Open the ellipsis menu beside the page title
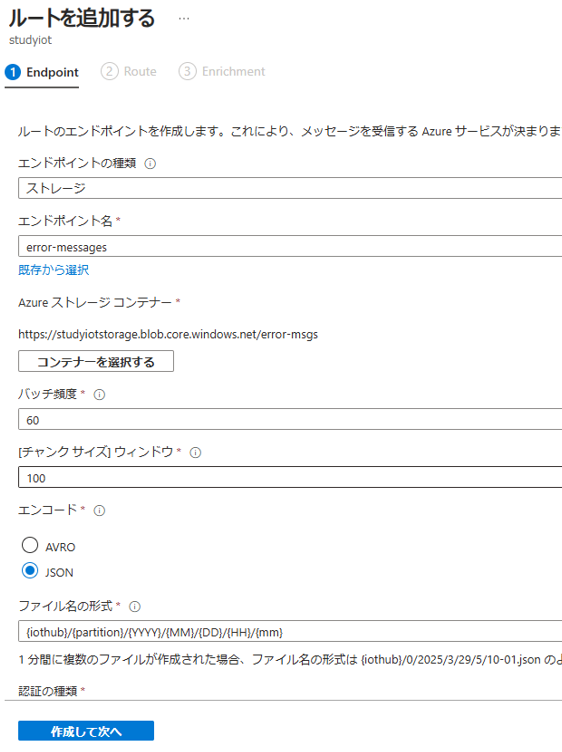The image size is (562, 752). [184, 19]
